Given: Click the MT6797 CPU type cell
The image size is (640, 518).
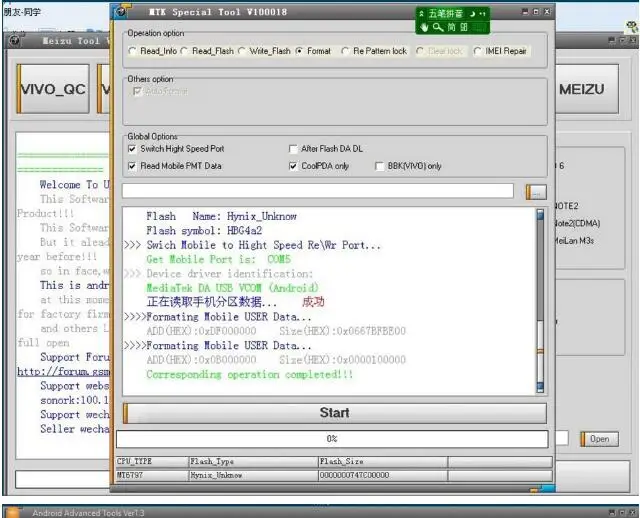Looking at the screenshot, I should tap(152, 475).
